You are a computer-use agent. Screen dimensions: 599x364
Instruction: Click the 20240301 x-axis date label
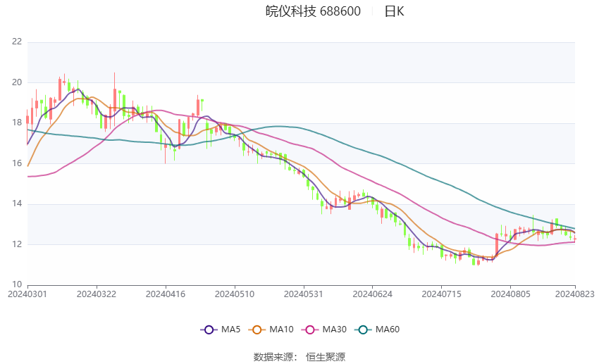pos(27,294)
